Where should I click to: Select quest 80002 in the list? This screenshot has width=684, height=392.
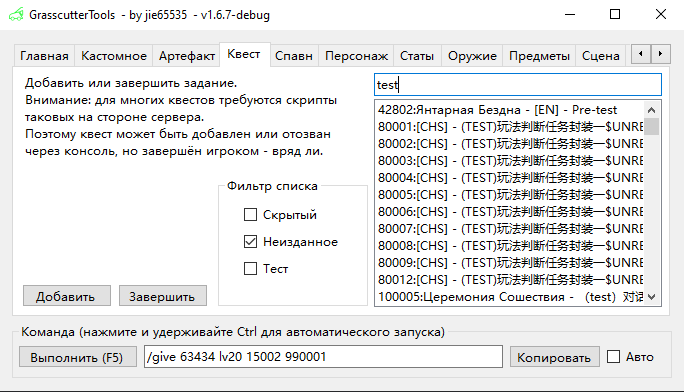[510, 144]
